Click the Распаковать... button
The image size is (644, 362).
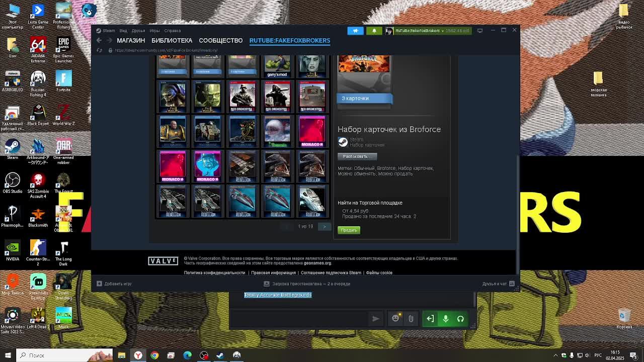[x=357, y=156]
